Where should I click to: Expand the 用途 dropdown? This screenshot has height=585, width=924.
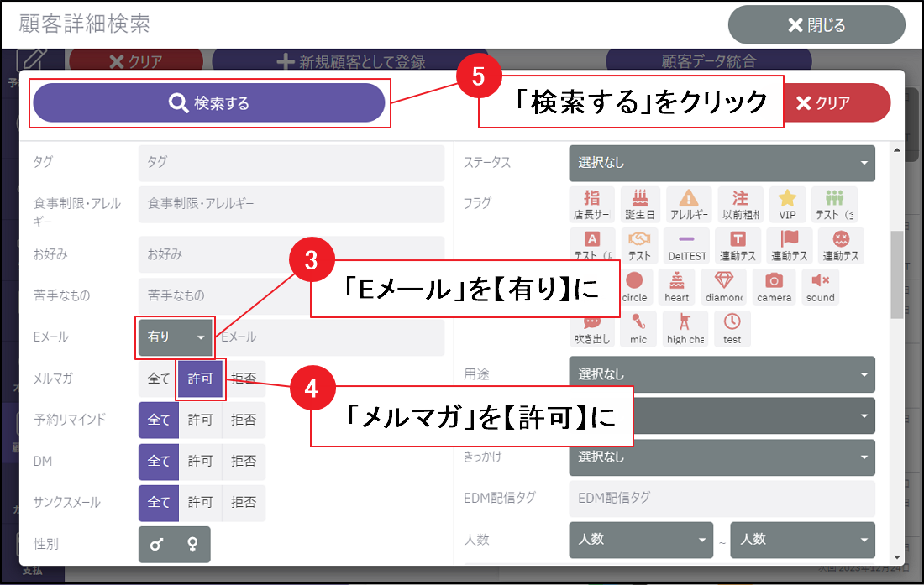coord(722,374)
